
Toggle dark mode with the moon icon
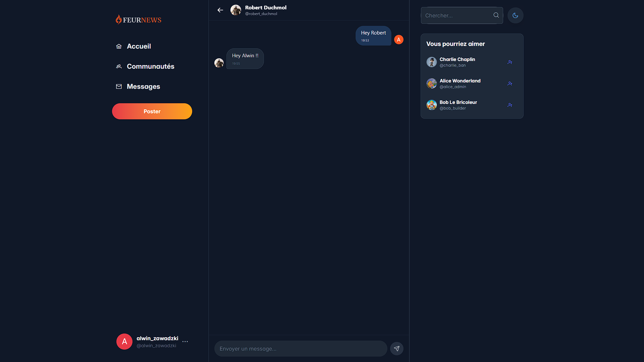(515, 15)
